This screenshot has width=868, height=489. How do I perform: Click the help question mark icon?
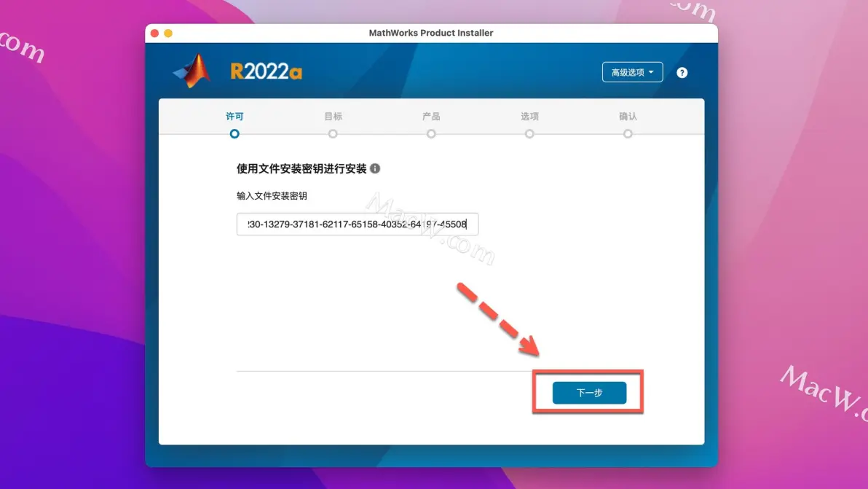(x=682, y=73)
